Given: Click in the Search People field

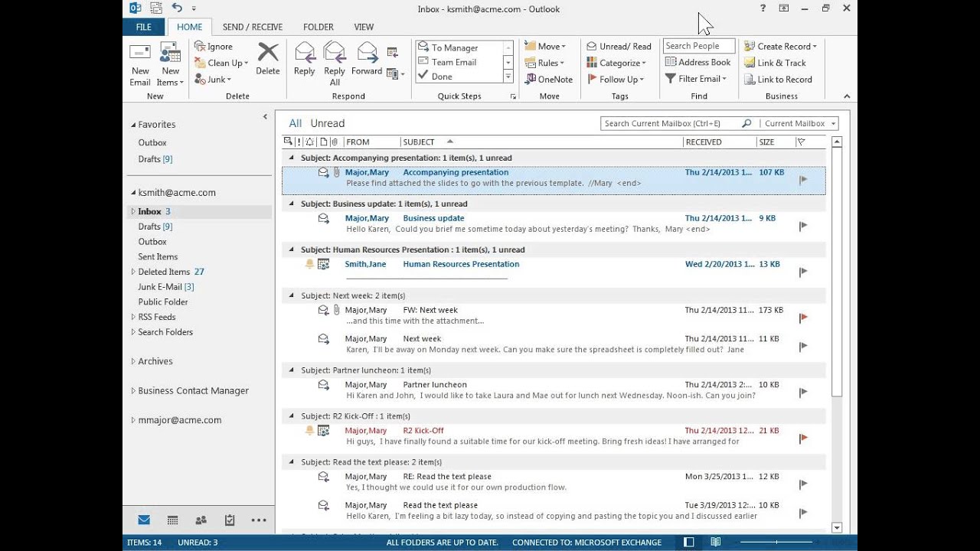Looking at the screenshot, I should coord(699,46).
